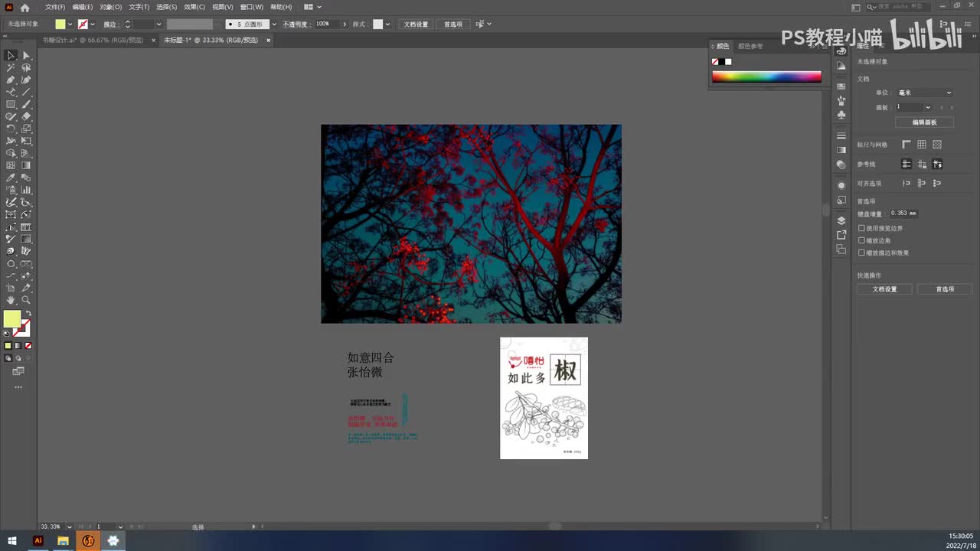
Task: Open File Explorer from the taskbar
Action: pyautogui.click(x=63, y=541)
